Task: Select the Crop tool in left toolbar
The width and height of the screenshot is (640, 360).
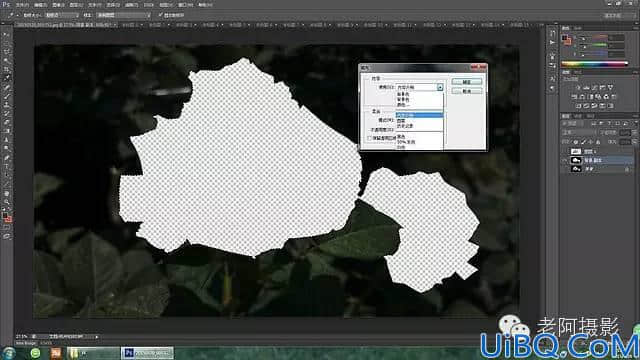Action: (7, 69)
